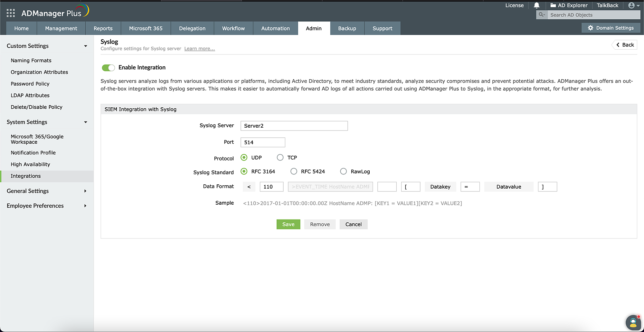Disable the Enable Integration toggle

click(108, 68)
